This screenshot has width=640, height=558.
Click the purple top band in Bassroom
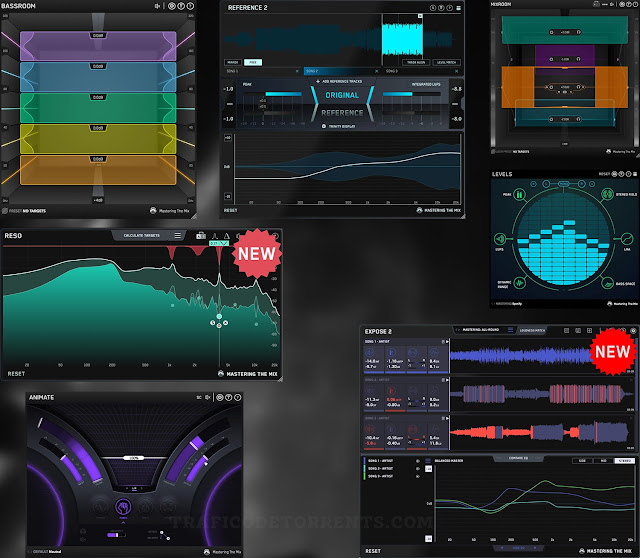(96, 47)
